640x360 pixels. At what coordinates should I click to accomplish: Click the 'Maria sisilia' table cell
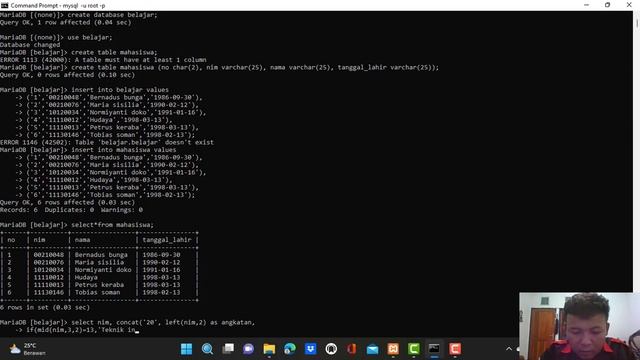tap(99, 262)
